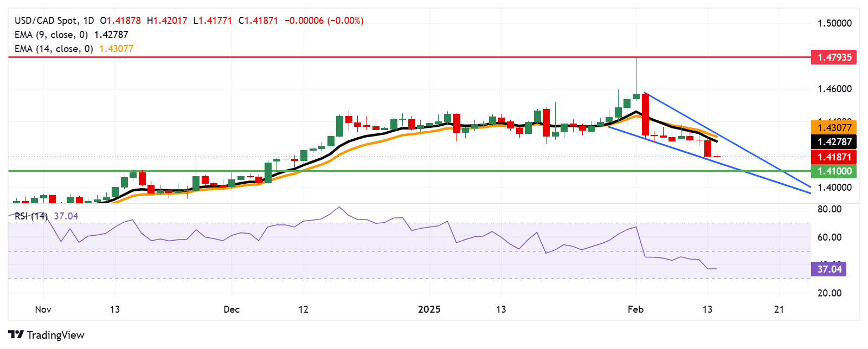
Task: Click the black 1.42787 EMA price tag
Action: (x=834, y=142)
